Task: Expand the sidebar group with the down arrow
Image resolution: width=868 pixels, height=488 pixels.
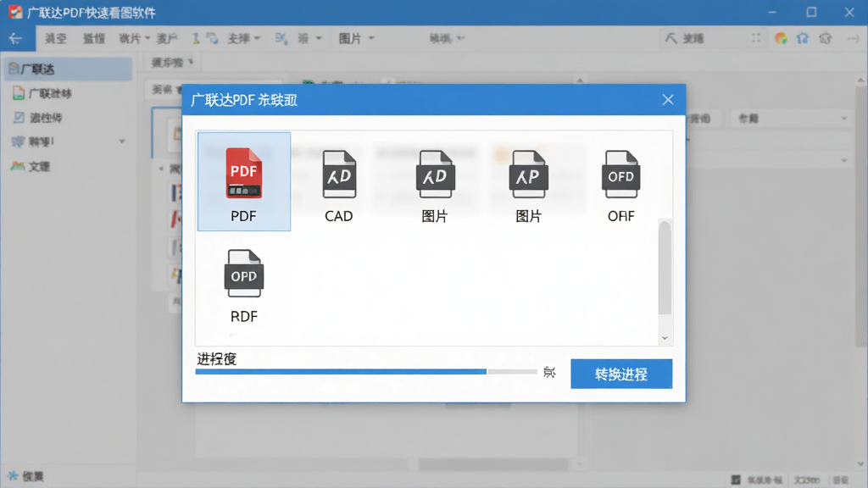Action: pyautogui.click(x=122, y=141)
